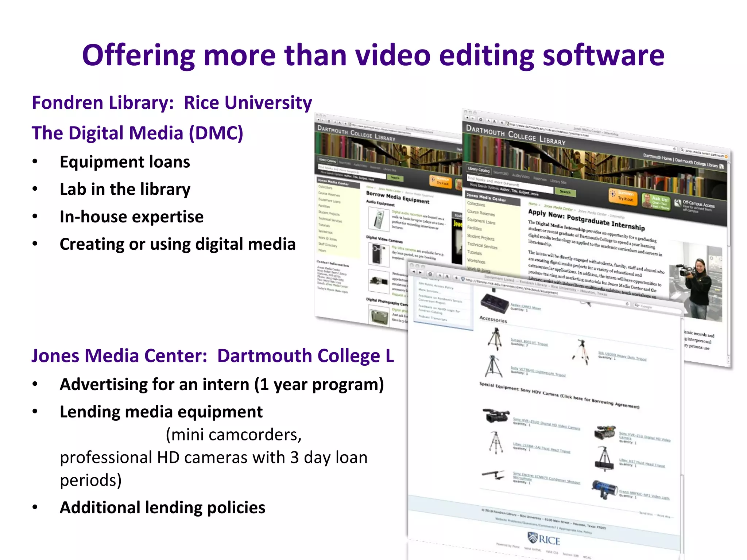Click the 'Find books and more' field in Internship window
This screenshot has height=560, width=747.
tap(510, 184)
